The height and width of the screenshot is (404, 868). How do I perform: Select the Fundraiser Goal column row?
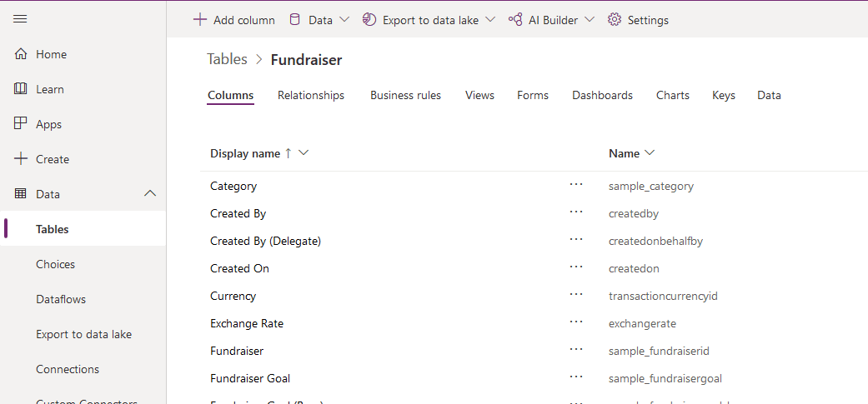click(x=250, y=378)
